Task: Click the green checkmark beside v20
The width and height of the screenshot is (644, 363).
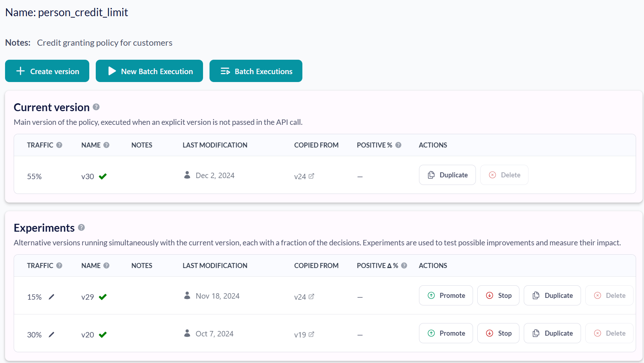Action: click(x=103, y=335)
